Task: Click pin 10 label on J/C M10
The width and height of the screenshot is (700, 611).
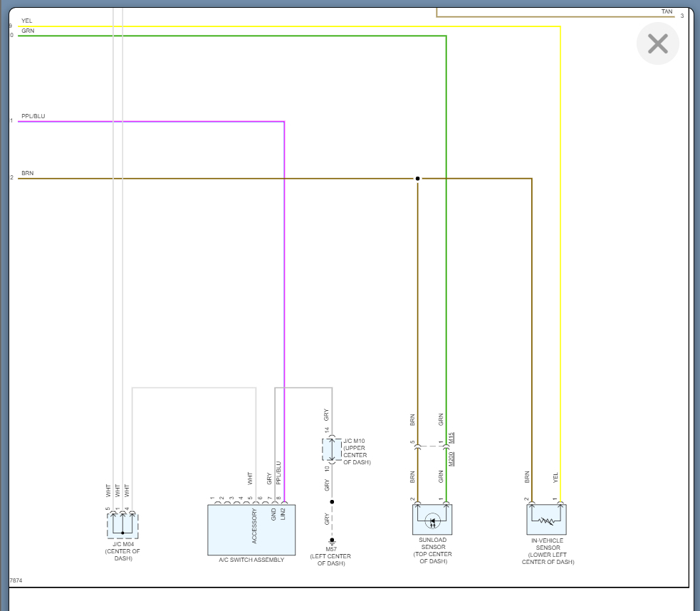Action: [327, 469]
